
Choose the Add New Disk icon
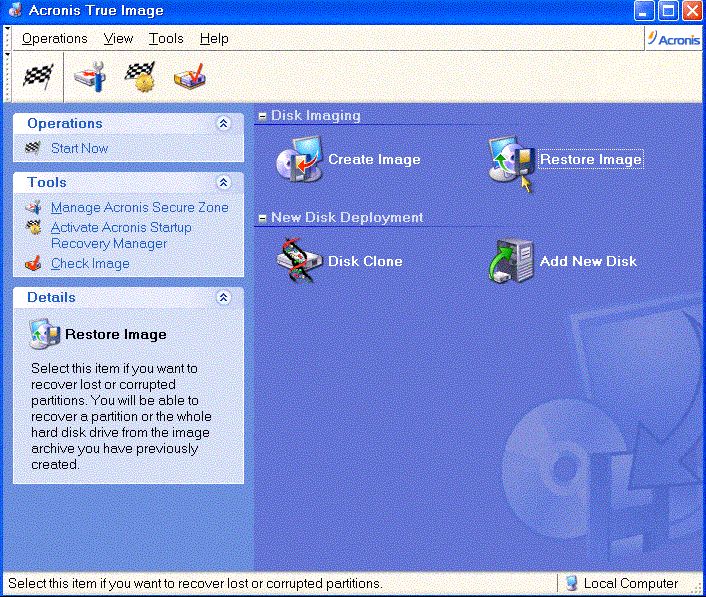click(x=510, y=261)
